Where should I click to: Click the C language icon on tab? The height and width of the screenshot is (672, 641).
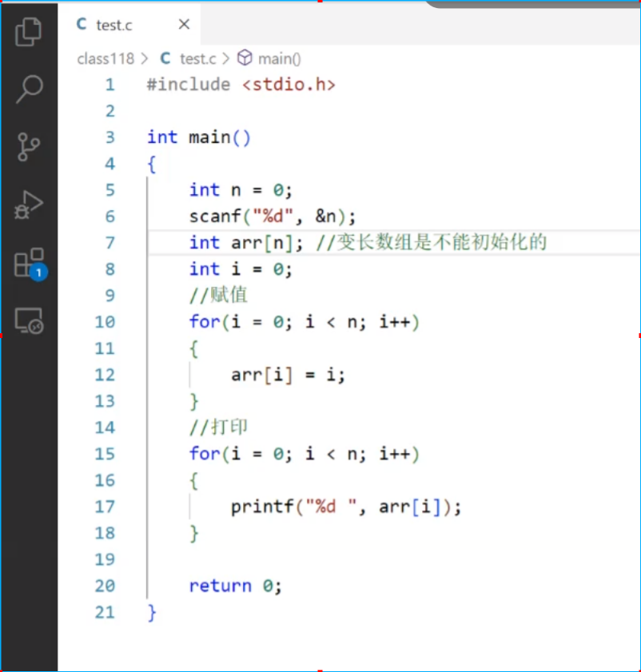[x=82, y=24]
